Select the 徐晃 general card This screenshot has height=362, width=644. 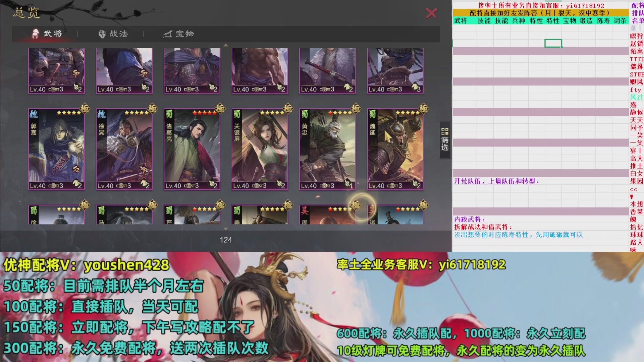[x=124, y=149]
